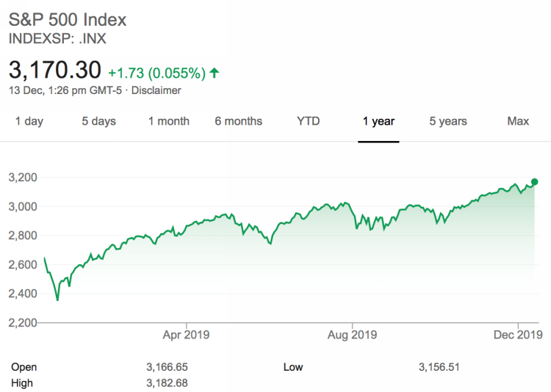
Task: Click the 3,170.30 index price
Action: pyautogui.click(x=54, y=70)
